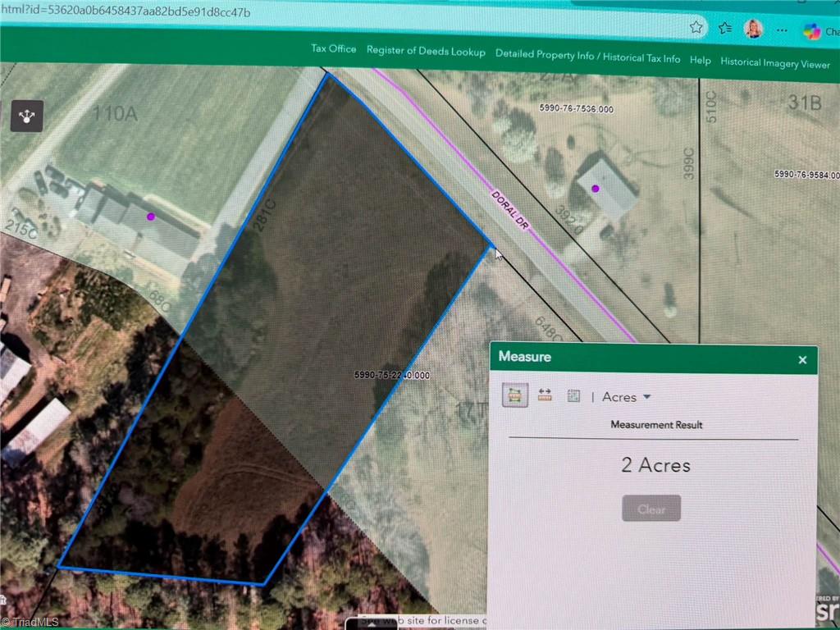The width and height of the screenshot is (840, 630).
Task: Click the Measure panel title
Action: click(524, 357)
